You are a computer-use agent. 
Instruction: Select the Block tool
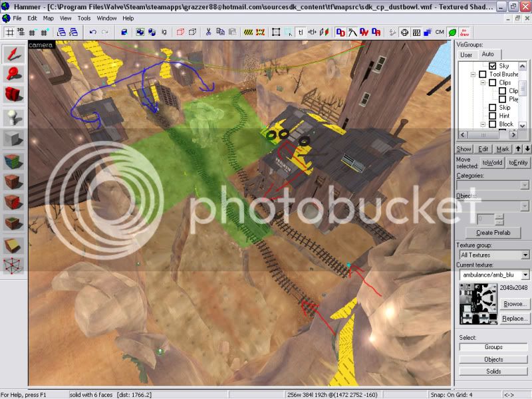(x=13, y=139)
